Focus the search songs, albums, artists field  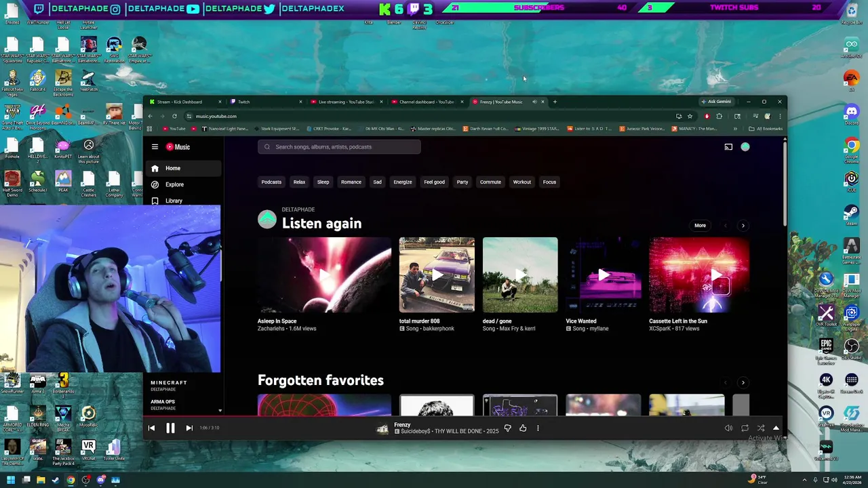[339, 146]
